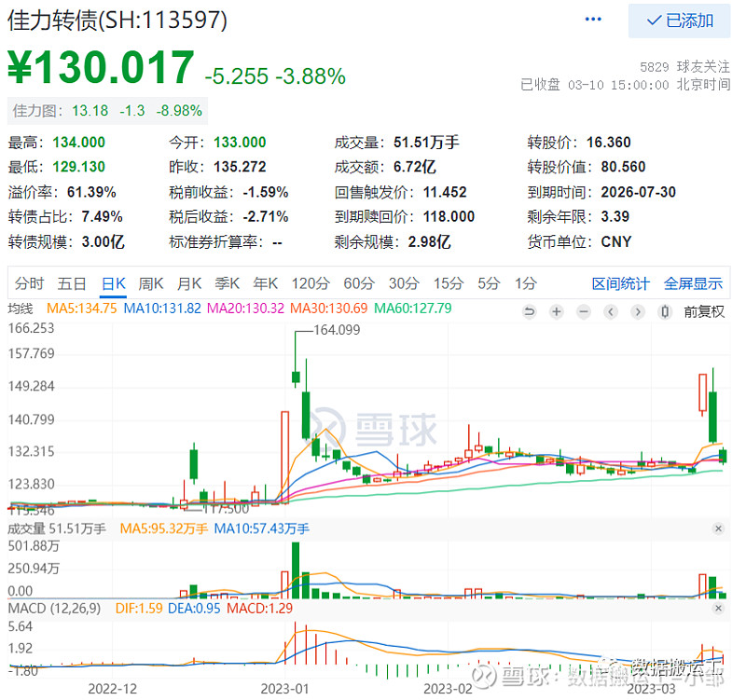Click the chart reset undo arrow icon
The height and width of the screenshot is (700, 746).
[529, 312]
